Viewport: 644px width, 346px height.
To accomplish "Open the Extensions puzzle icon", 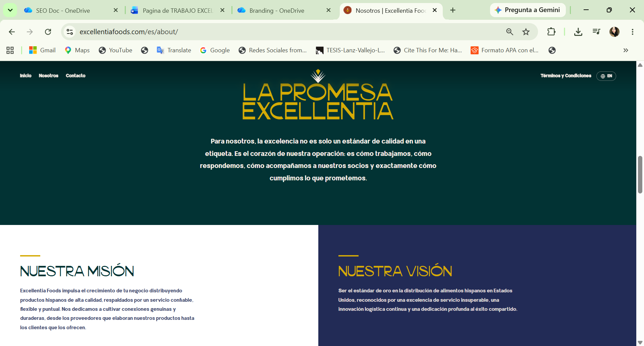I will point(551,32).
